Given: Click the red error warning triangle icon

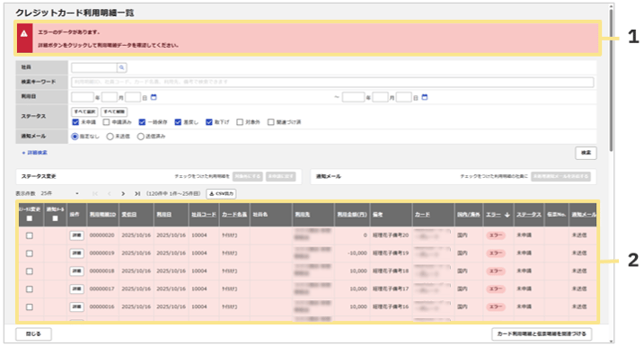Looking at the screenshot, I should (24, 33).
